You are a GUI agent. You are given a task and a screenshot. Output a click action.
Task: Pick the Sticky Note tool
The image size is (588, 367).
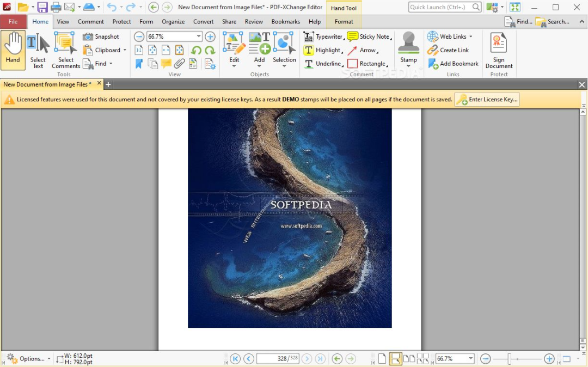point(369,36)
